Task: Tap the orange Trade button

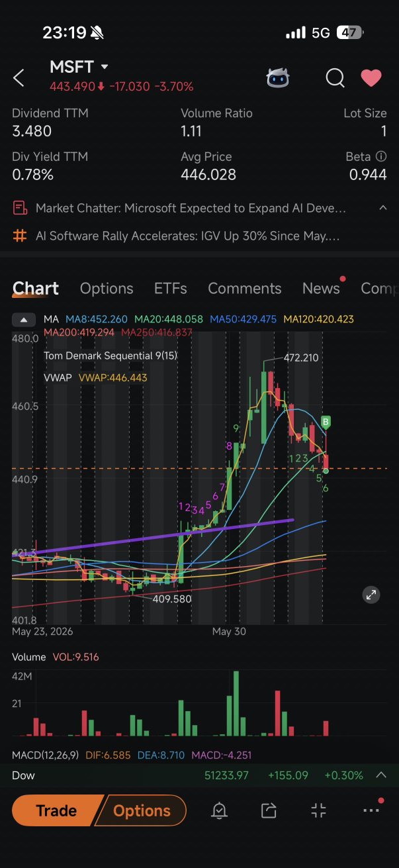Action: [x=56, y=810]
